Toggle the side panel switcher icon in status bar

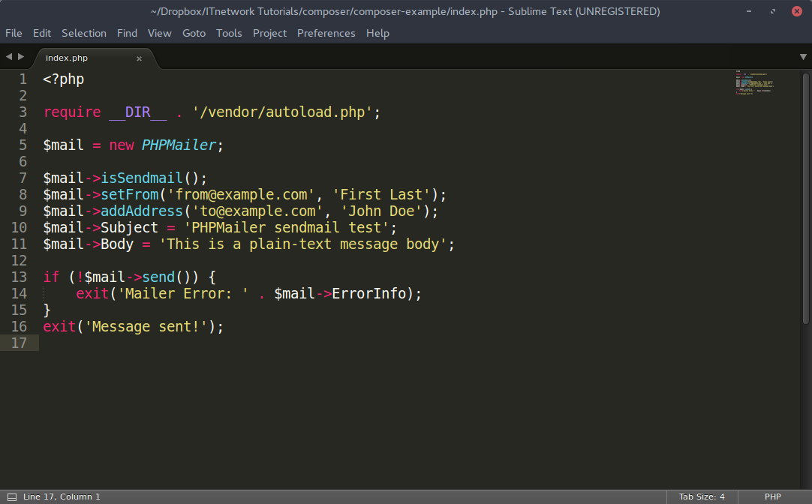tap(12, 496)
